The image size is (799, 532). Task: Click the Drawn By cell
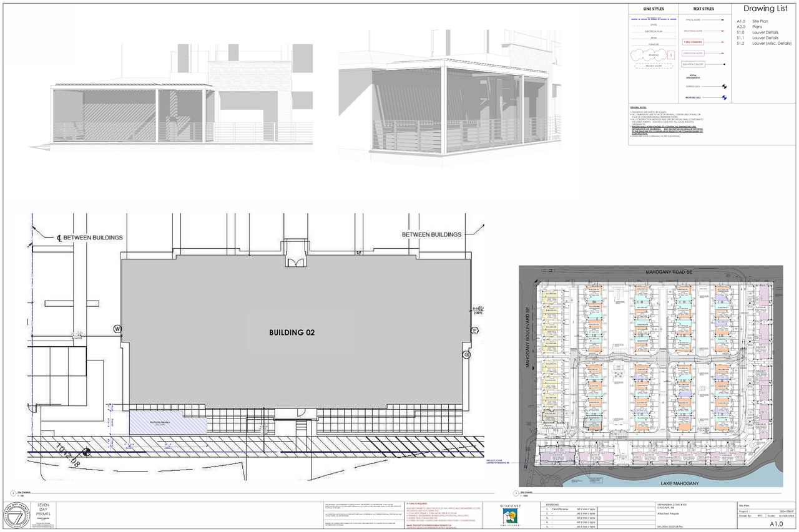[x=752, y=516]
